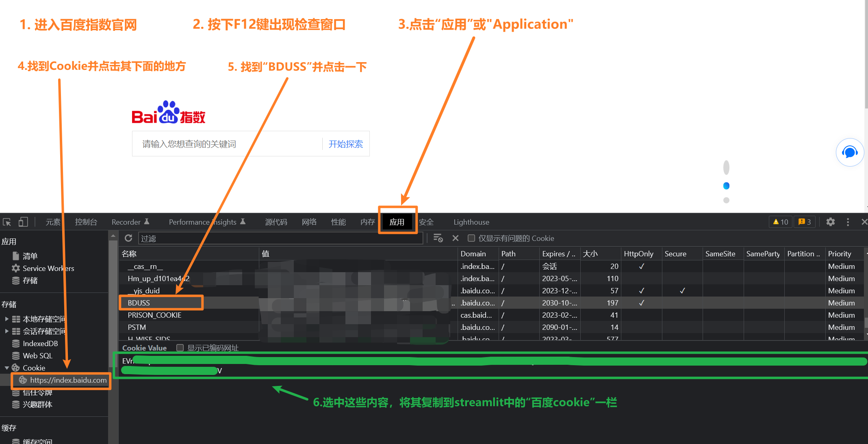Click the delete selected cookie X icon
The image size is (868, 444).
pyautogui.click(x=456, y=238)
